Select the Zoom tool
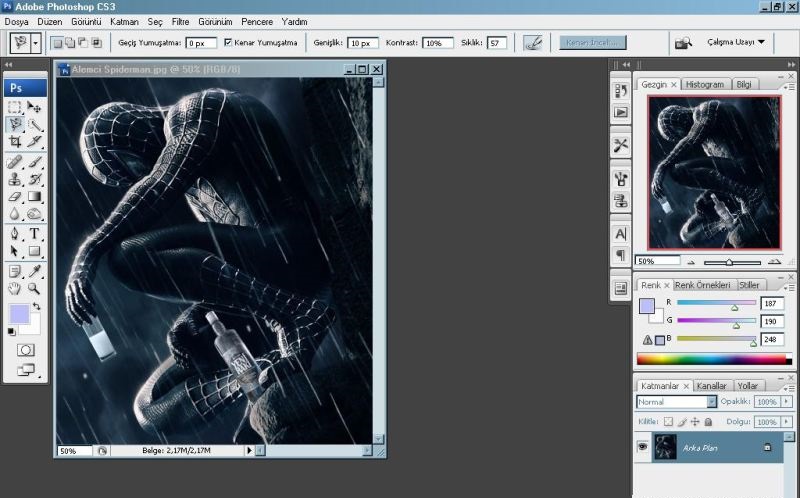 click(x=34, y=289)
